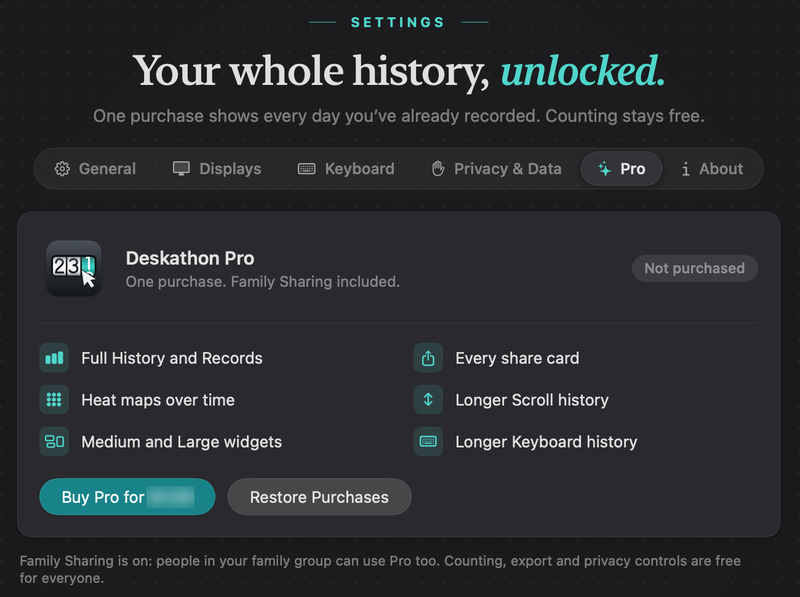Viewport: 800px width, 597px height.
Task: Click the 'Deskathon Pro' title text
Action: (190, 258)
